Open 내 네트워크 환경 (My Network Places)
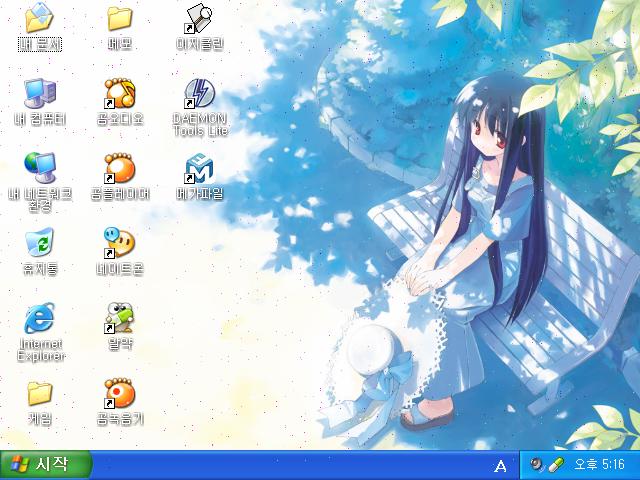 click(40, 168)
